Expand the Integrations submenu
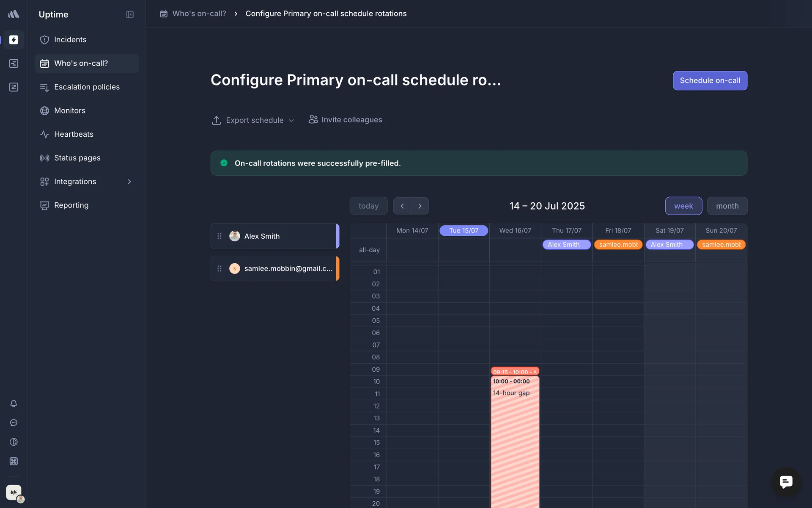This screenshot has height=508, width=812. [129, 182]
